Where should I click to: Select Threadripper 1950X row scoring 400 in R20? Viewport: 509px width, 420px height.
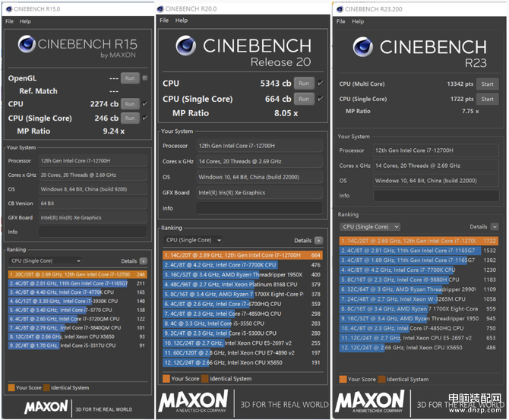pos(242,275)
